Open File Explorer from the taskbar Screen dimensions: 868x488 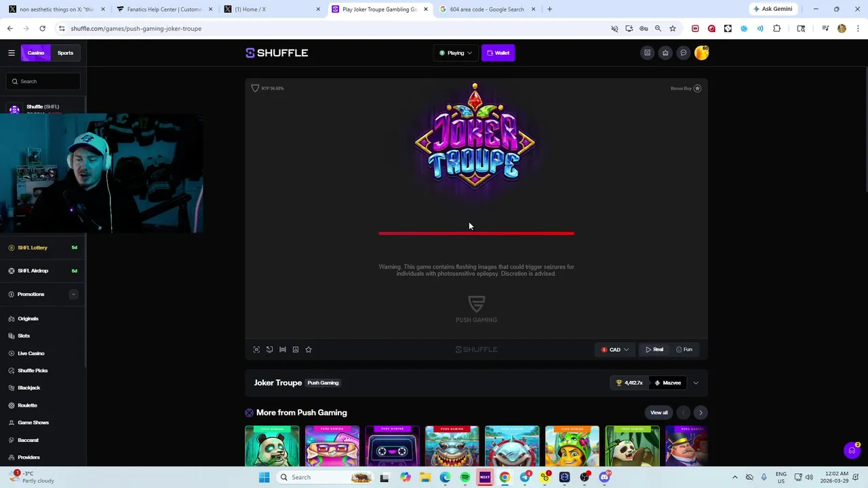click(425, 477)
